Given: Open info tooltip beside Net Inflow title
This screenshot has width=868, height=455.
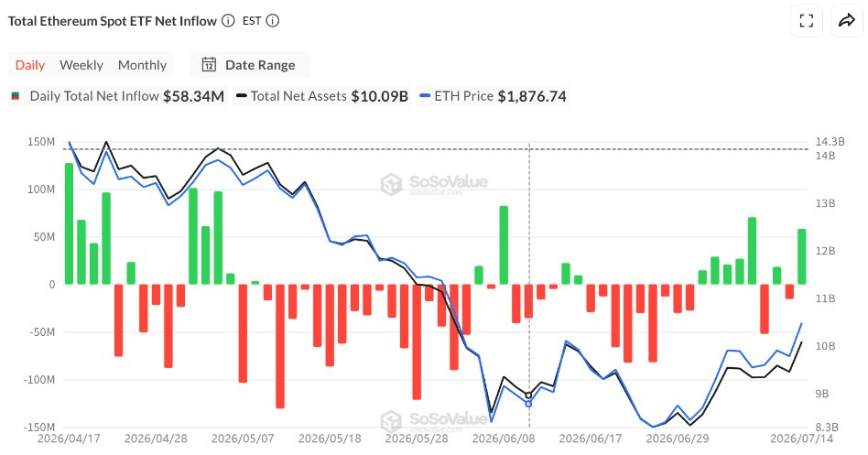Looking at the screenshot, I should (x=227, y=20).
